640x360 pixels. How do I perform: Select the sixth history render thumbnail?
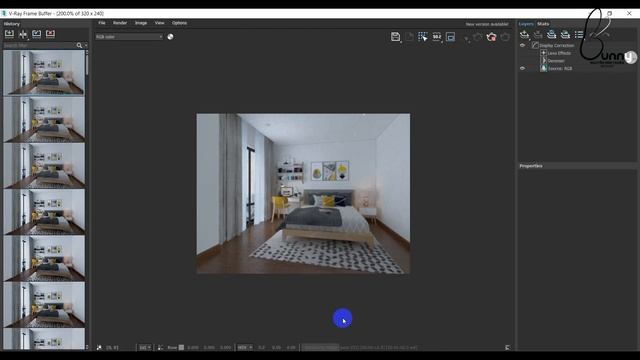[44, 304]
